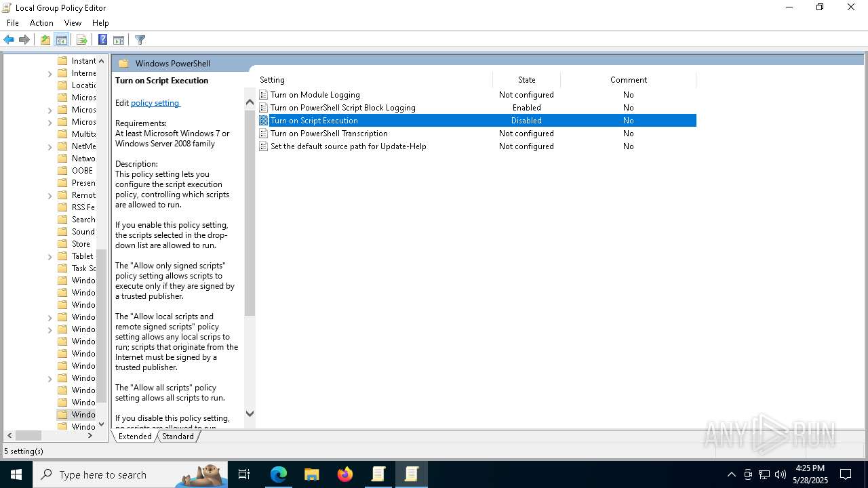This screenshot has height=488, width=868.
Task: Click the Export List toolbar icon
Action: [x=81, y=40]
